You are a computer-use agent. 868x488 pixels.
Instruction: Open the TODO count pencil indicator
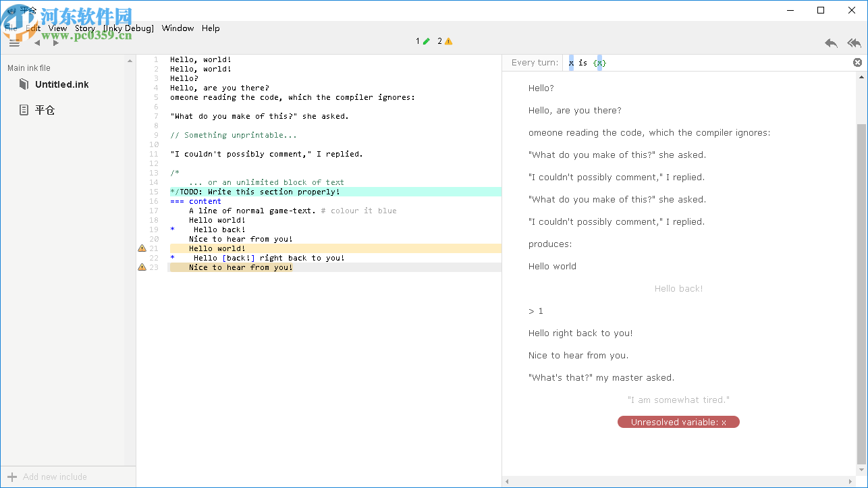click(x=423, y=41)
